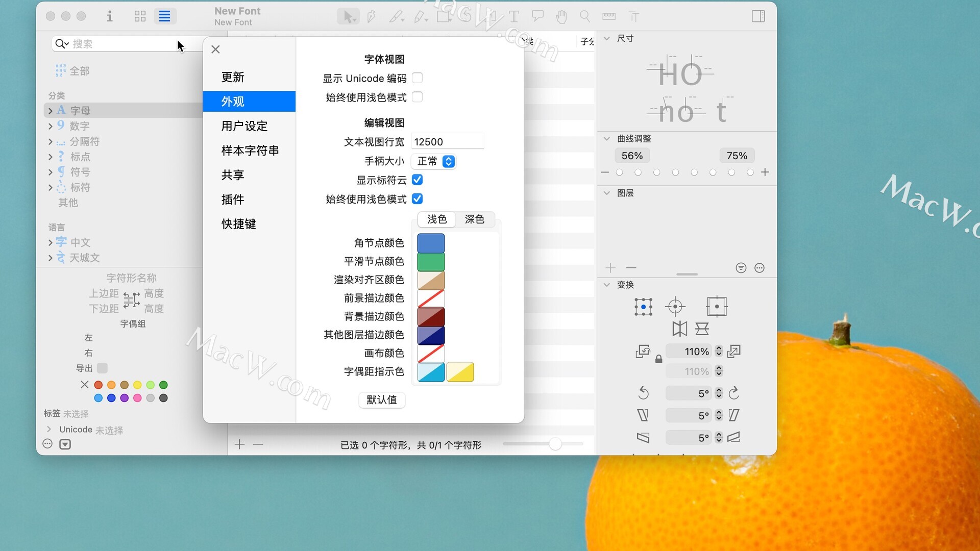Select the 浅色 color mode segment
Viewport: 980px width, 551px height.
[x=437, y=219]
